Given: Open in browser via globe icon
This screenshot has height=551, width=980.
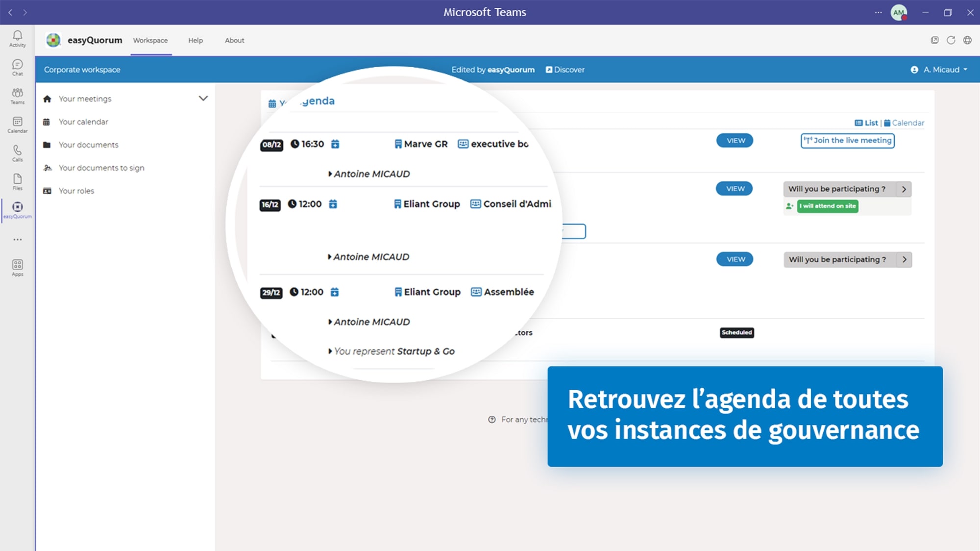Looking at the screenshot, I should pos(967,40).
